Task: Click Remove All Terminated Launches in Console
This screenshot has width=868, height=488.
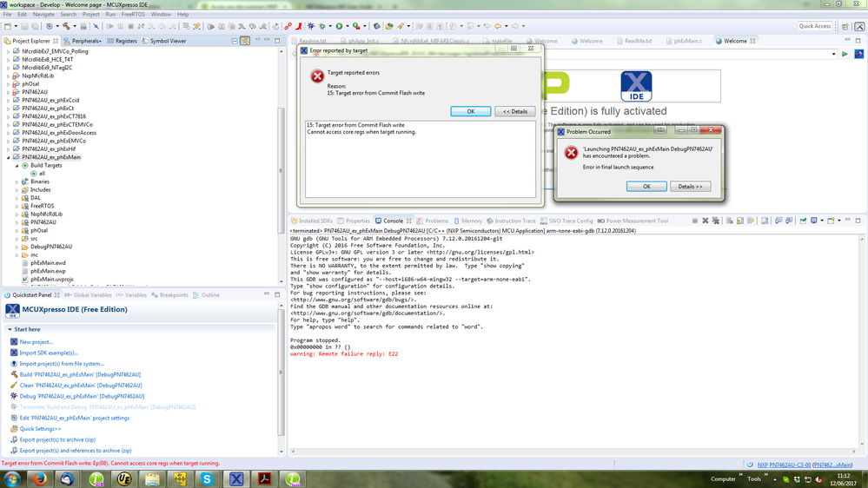Action: [x=716, y=221]
